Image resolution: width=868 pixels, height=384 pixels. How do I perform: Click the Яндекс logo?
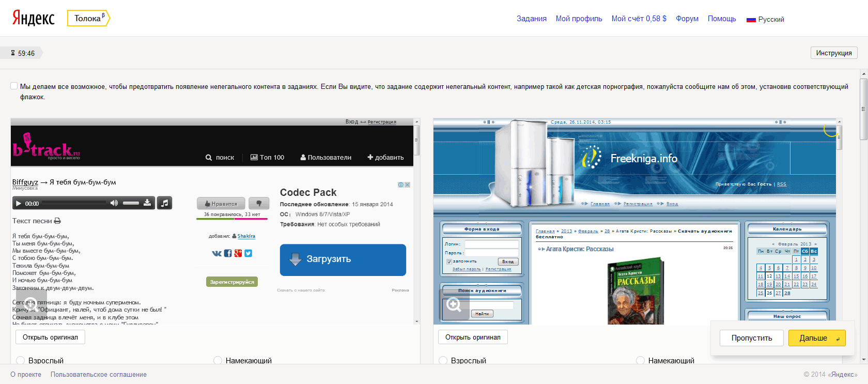click(33, 18)
